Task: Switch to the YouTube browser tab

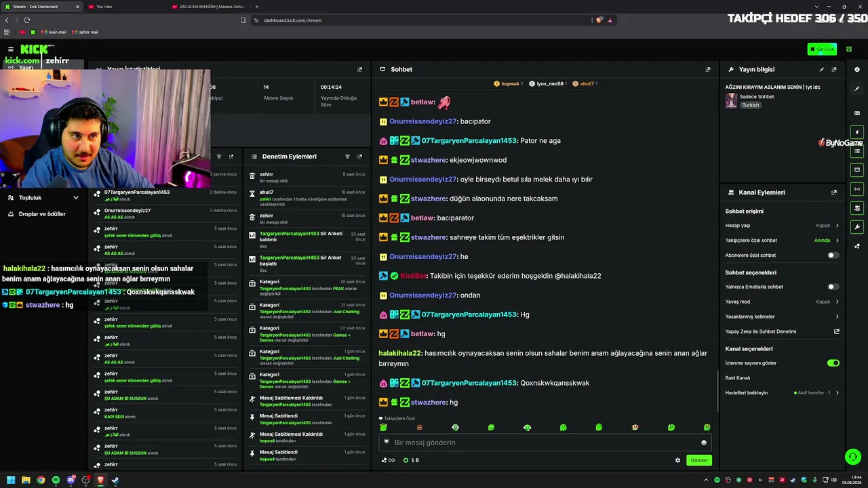Action: click(126, 7)
